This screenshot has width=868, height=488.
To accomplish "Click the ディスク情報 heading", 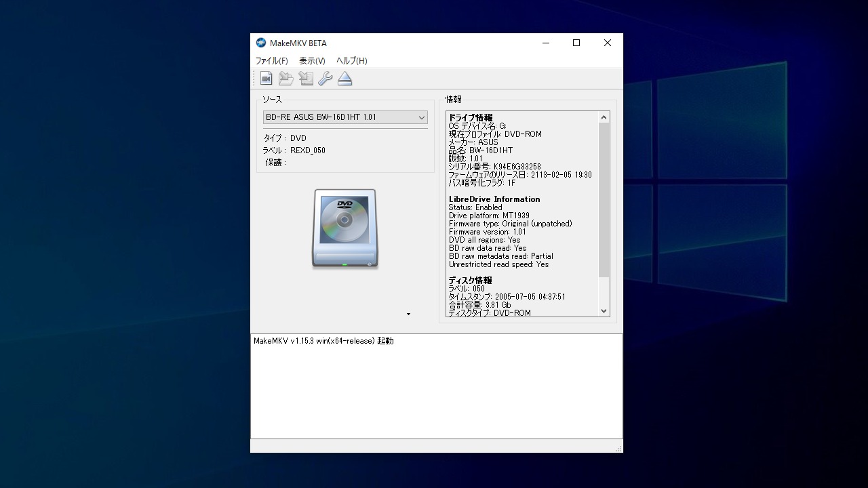I will [470, 281].
